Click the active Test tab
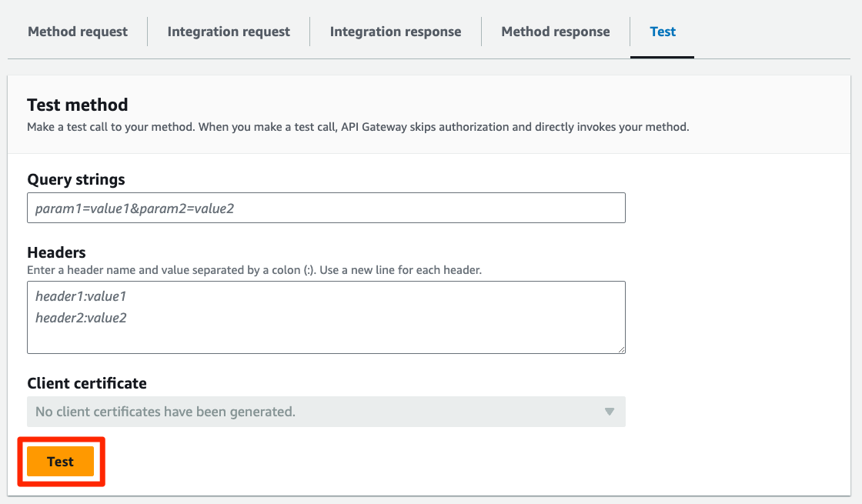The width and height of the screenshot is (862, 504). pyautogui.click(x=663, y=32)
